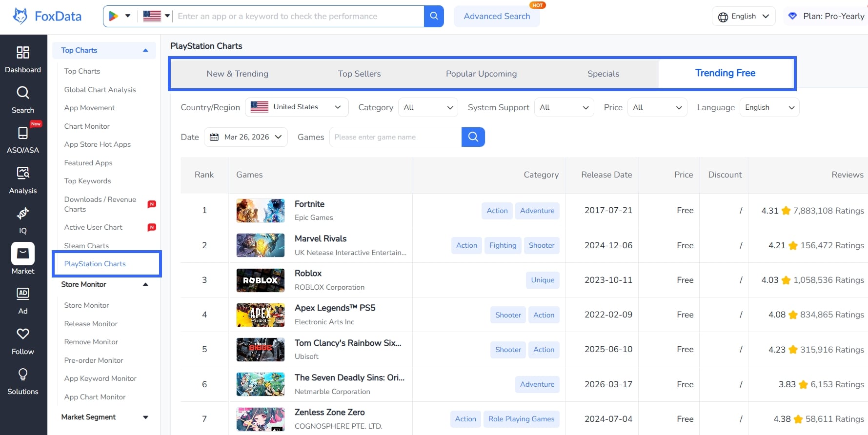This screenshot has width=868, height=435.
Task: Open PlayStation Charts in the sidebar
Action: (x=95, y=264)
